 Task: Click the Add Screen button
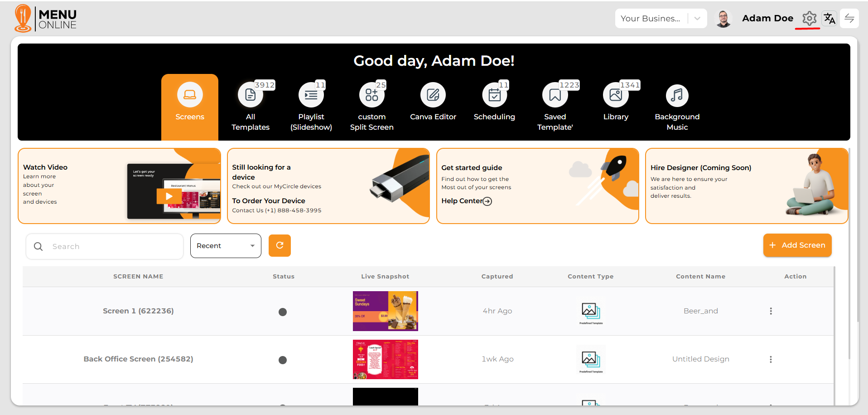(x=797, y=245)
